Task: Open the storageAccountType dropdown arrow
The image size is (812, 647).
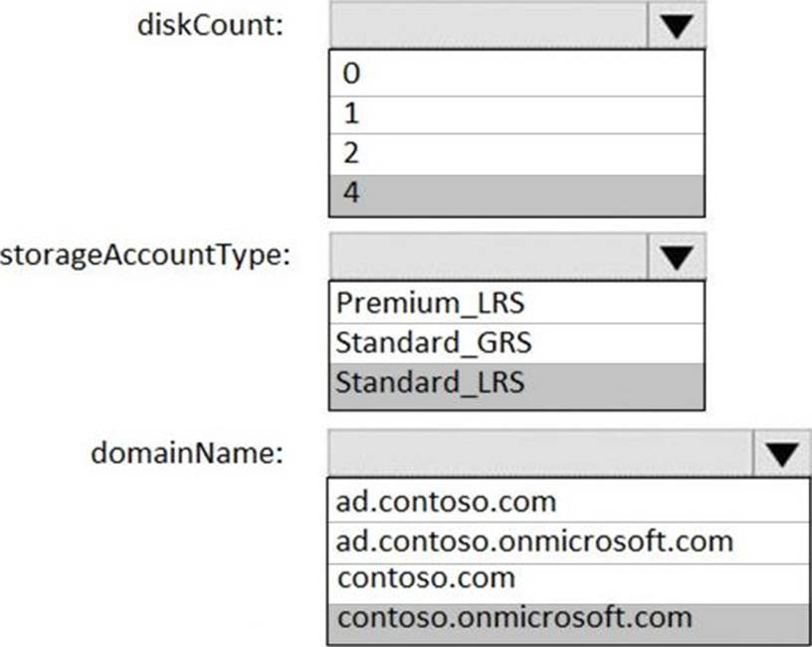Action: click(677, 257)
